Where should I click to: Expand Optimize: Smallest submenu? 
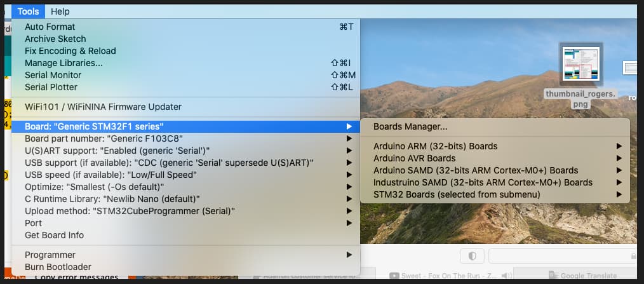pos(185,187)
